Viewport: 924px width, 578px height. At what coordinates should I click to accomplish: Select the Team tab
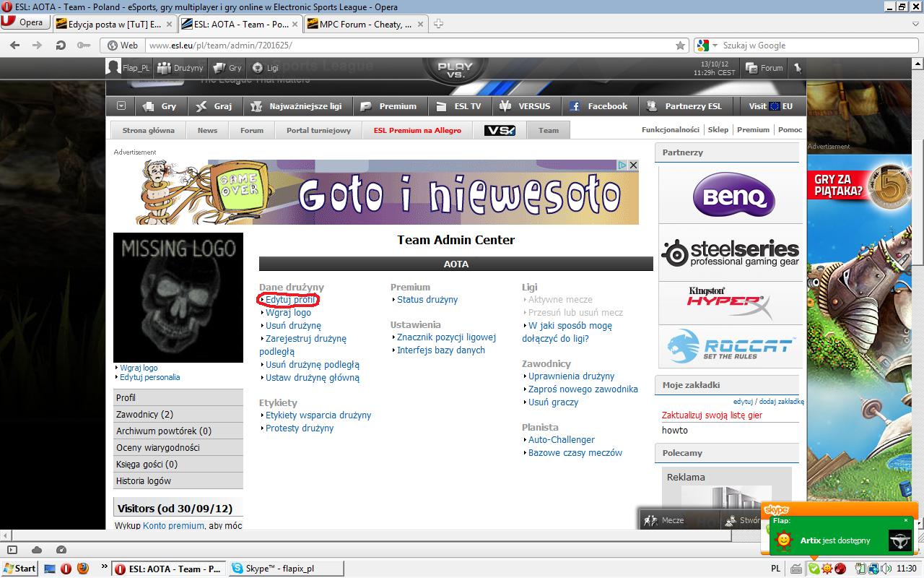(549, 130)
